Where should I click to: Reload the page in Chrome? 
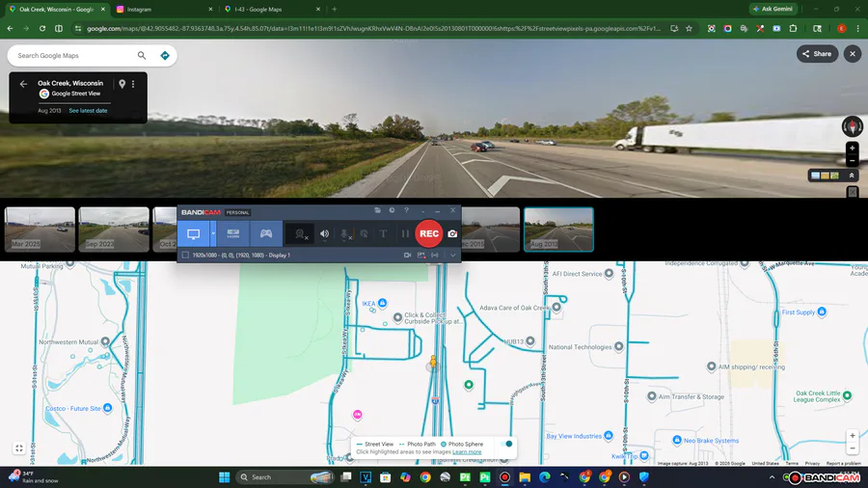click(42, 28)
